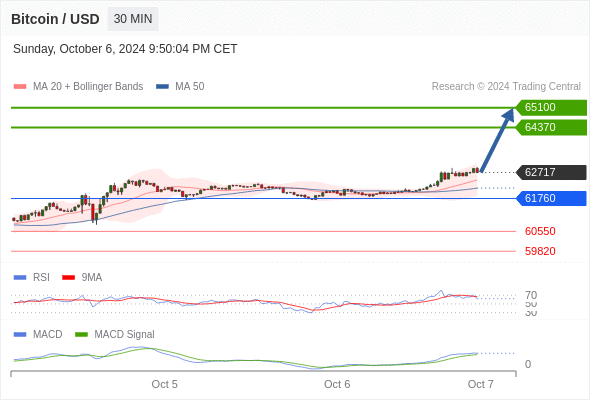Select the 60550 support level label
The height and width of the screenshot is (400, 590).
540,231
